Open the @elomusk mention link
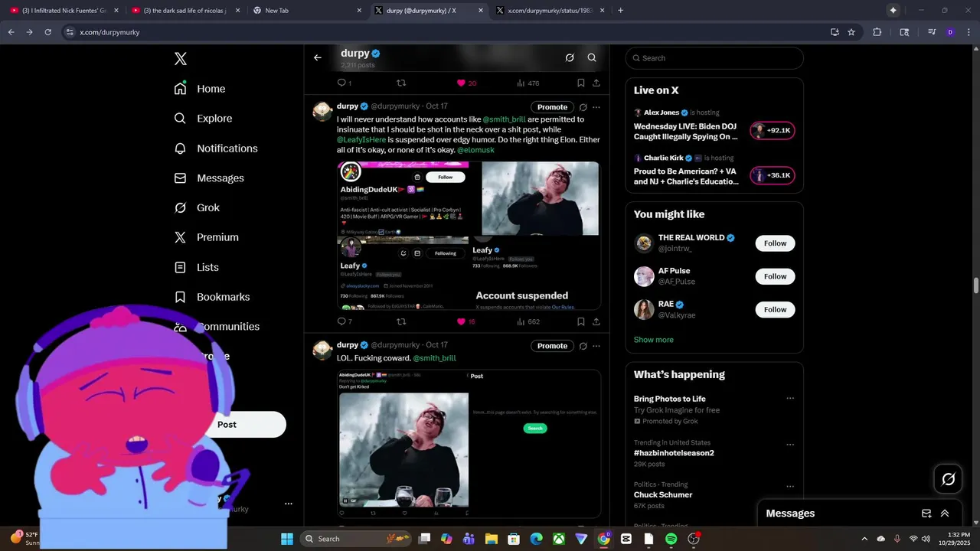The image size is (980, 551). tap(475, 150)
